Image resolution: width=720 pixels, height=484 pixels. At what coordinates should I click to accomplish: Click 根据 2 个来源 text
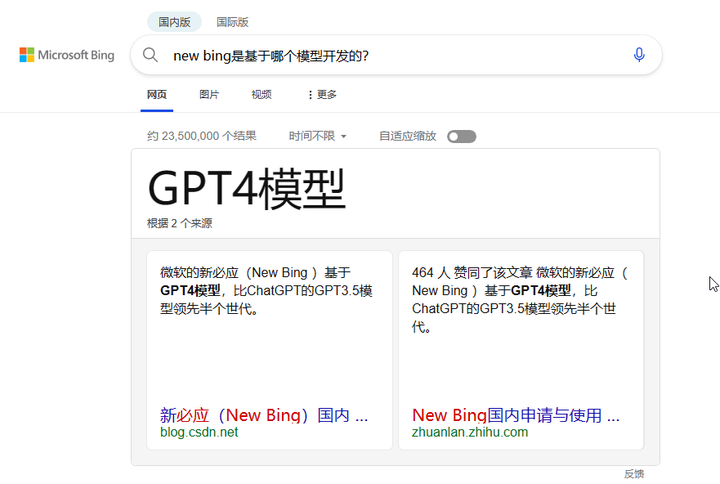tap(180, 223)
